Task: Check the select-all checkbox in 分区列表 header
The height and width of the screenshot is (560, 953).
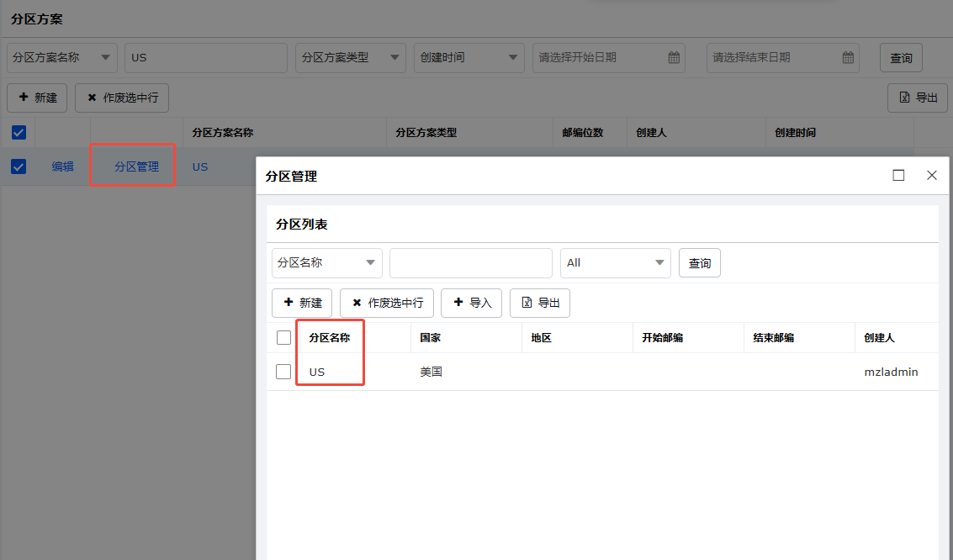Action: [x=283, y=338]
